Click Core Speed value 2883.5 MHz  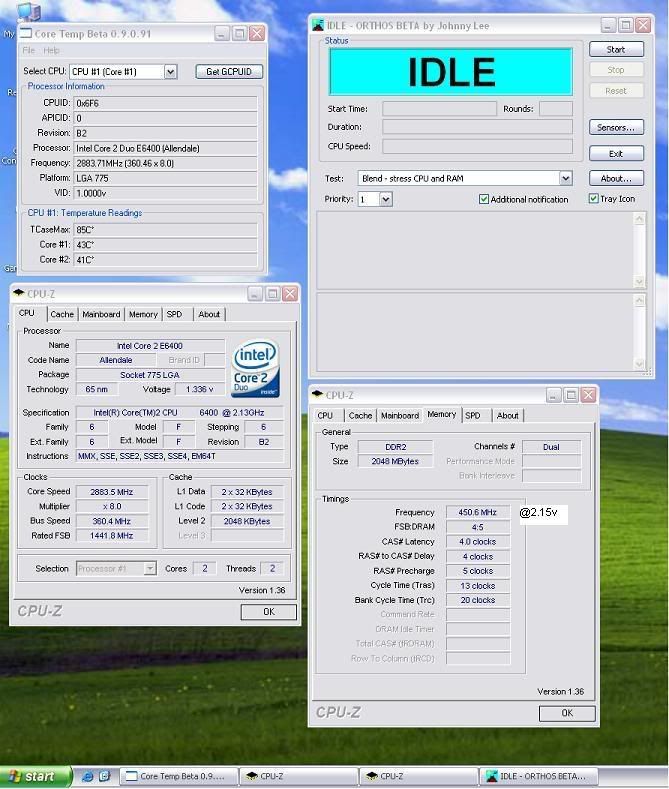[112, 492]
